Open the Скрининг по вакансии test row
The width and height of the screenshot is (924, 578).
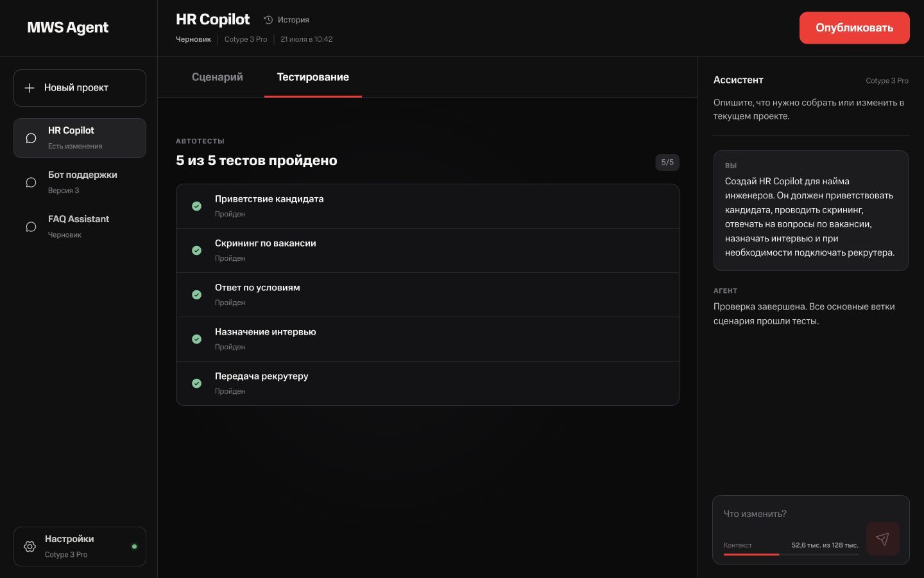point(427,250)
